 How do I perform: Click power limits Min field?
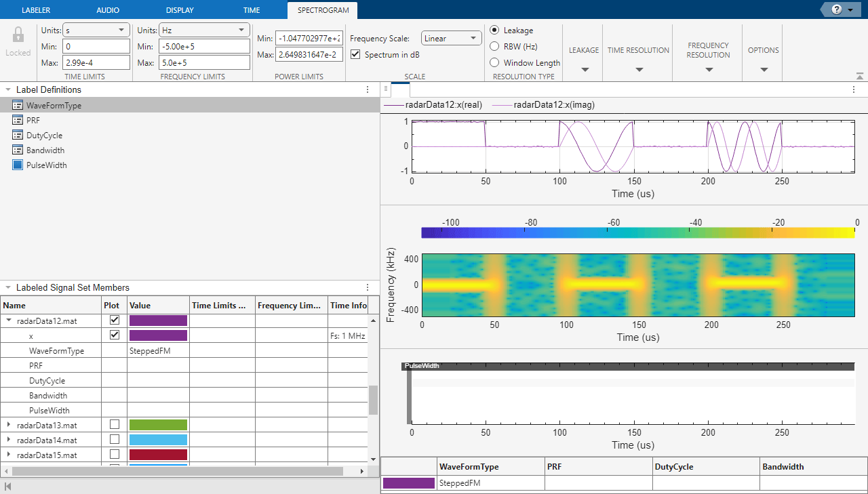pos(309,38)
